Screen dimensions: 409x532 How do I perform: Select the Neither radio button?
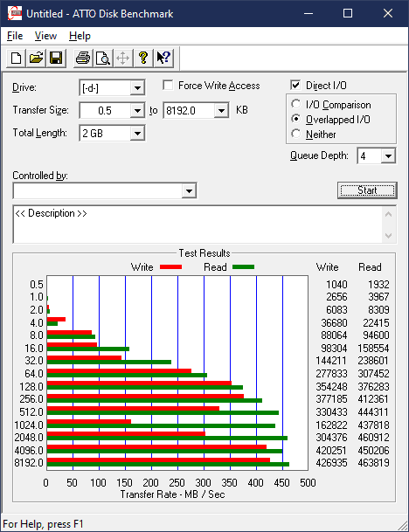(296, 134)
